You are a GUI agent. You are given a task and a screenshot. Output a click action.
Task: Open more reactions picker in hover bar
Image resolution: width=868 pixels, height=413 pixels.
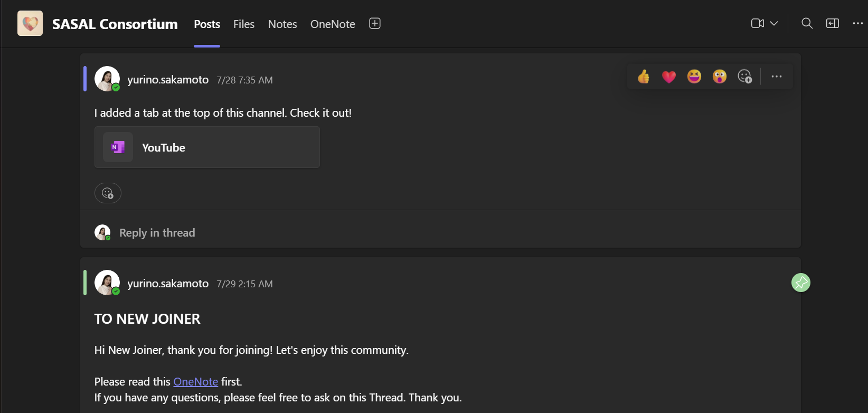coord(745,77)
